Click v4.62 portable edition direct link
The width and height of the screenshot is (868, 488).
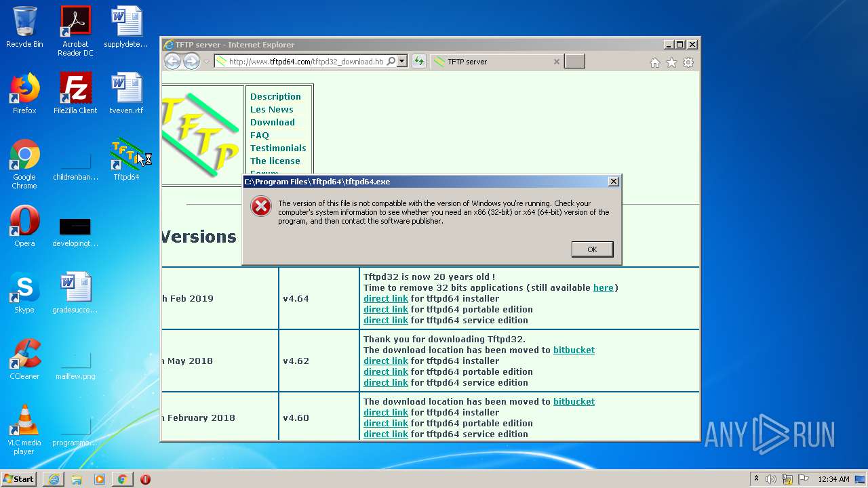click(x=386, y=371)
